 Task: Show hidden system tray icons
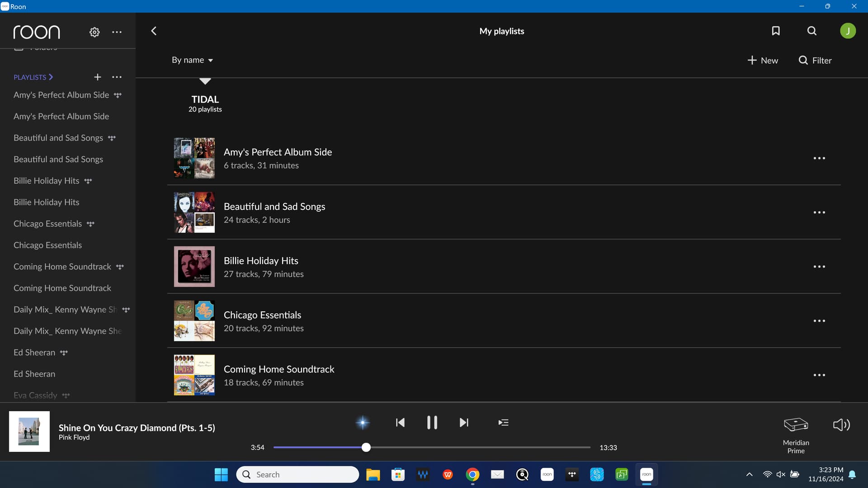point(749,474)
